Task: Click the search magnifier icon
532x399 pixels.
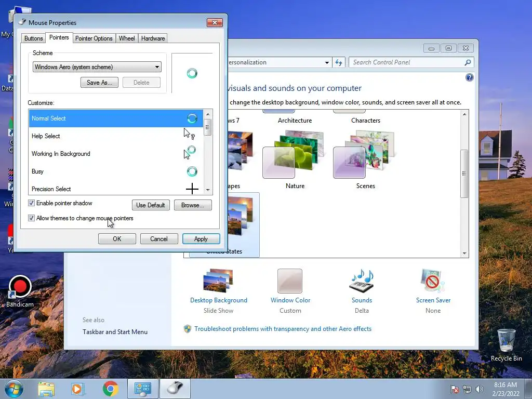Action: click(468, 62)
